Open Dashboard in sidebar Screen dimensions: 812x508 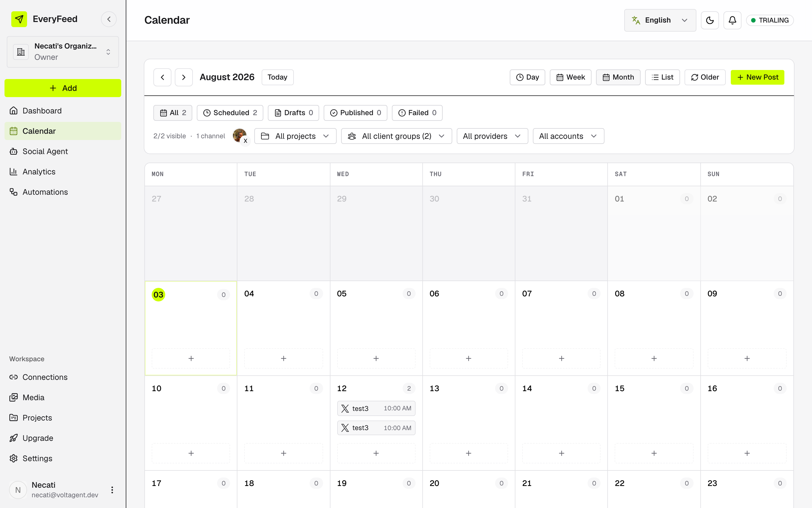coord(63,111)
